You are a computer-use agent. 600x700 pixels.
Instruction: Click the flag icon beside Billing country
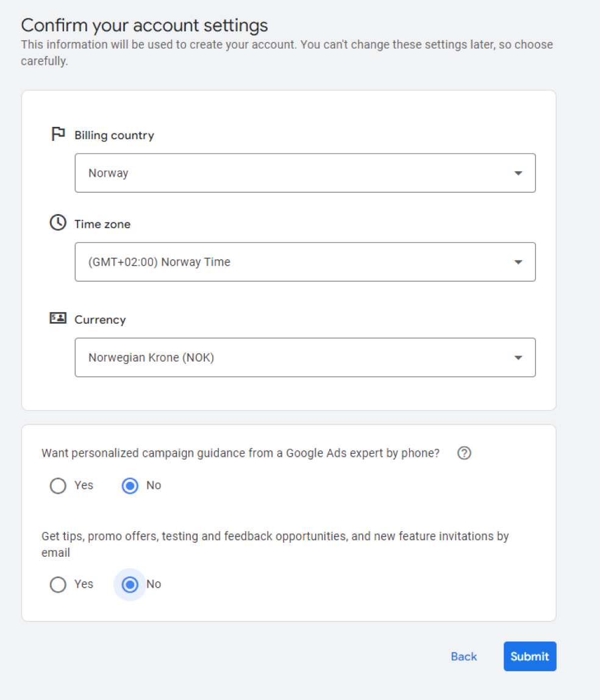[x=58, y=134]
